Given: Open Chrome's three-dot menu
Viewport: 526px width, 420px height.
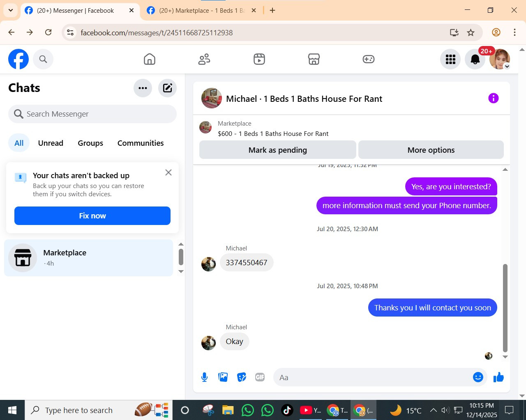Looking at the screenshot, I should (x=514, y=32).
